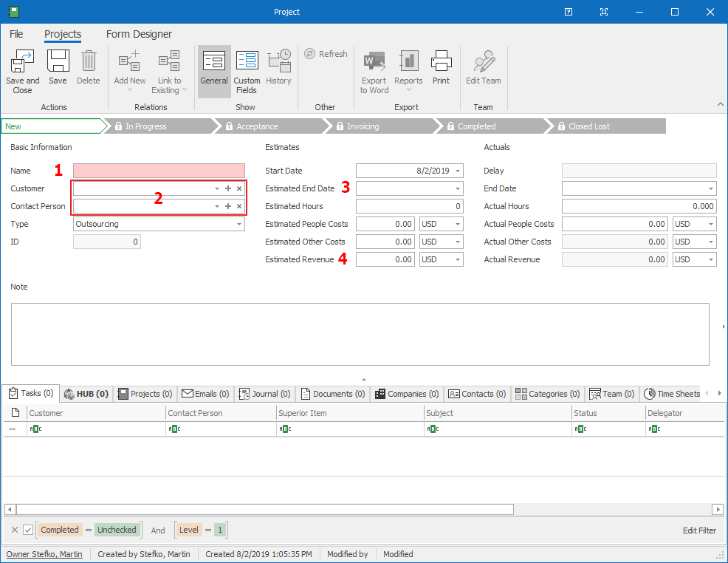Click the ribbon display options icon in title bar
This screenshot has width=728, height=563.
point(604,12)
